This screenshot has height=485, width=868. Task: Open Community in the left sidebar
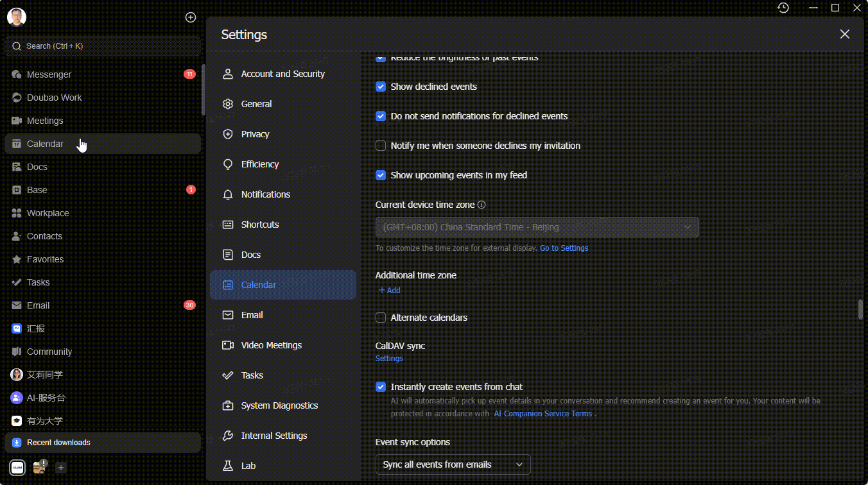pos(103,352)
